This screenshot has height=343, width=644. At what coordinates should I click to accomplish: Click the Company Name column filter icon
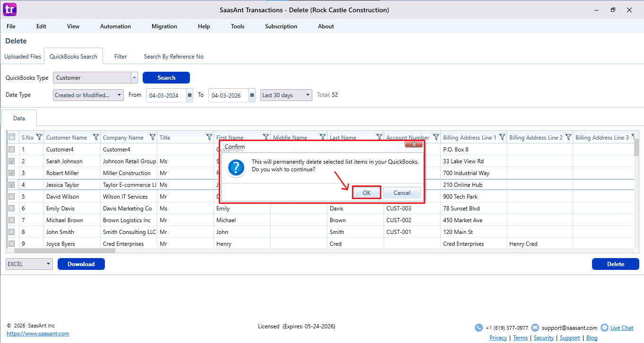(153, 137)
